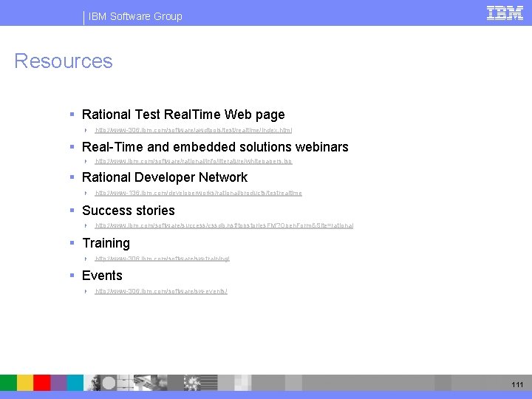Image resolution: width=532 pixels, height=399 pixels.
Task: Select the 'IBM Software Group' header text
Action: tap(135, 16)
